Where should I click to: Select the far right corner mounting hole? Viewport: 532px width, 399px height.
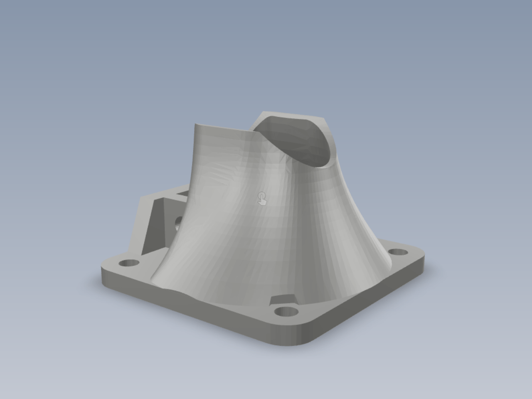coord(399,252)
